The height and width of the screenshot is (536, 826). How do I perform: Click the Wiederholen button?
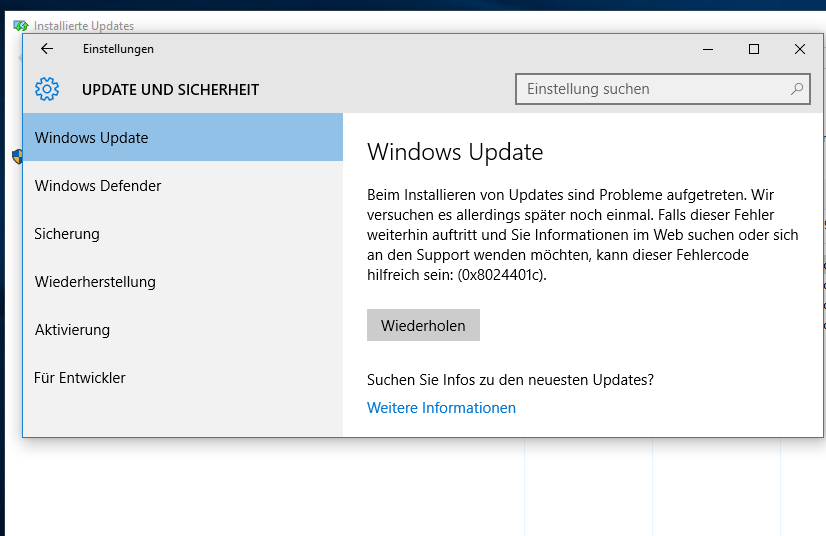423,325
